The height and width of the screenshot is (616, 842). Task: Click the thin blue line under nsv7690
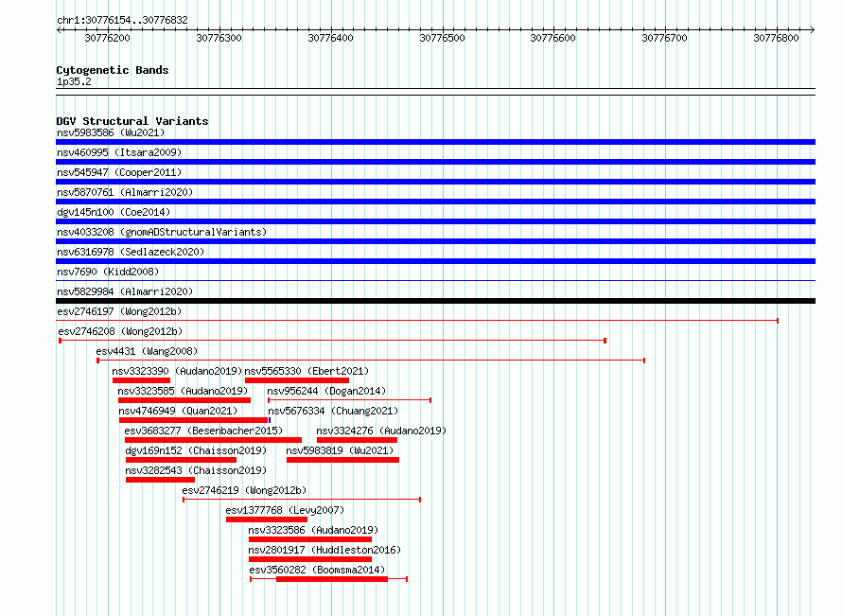click(435, 280)
